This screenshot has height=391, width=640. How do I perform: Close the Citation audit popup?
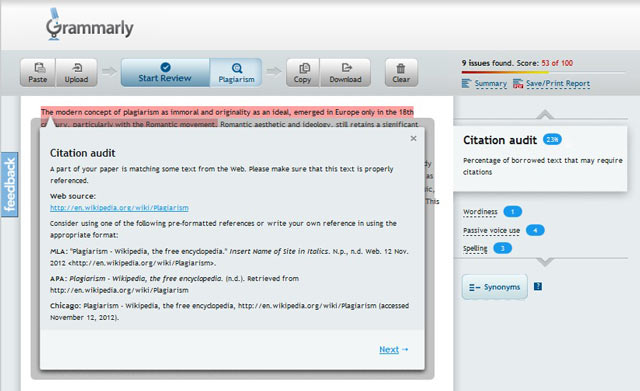tap(413, 138)
